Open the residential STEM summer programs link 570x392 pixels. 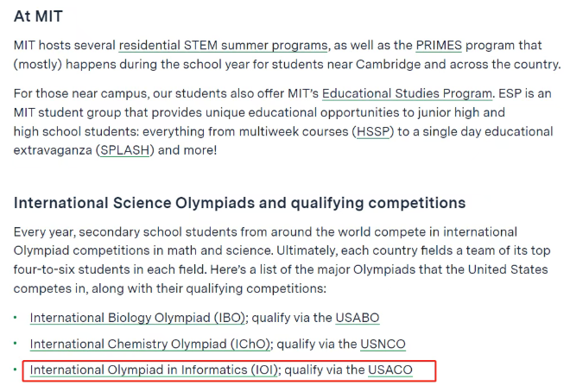click(x=223, y=45)
